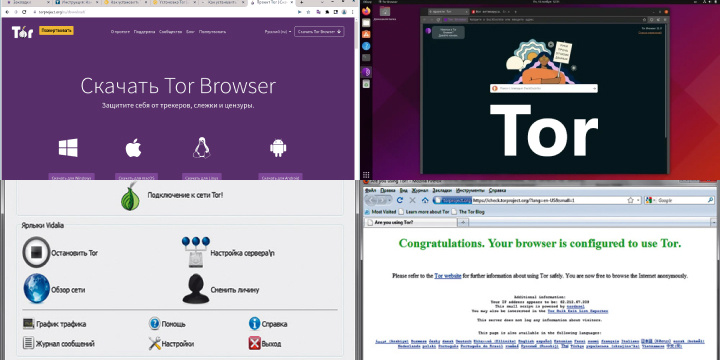Click the Скачать для Windows button
The width and height of the screenshot is (720, 360).
[72, 177]
